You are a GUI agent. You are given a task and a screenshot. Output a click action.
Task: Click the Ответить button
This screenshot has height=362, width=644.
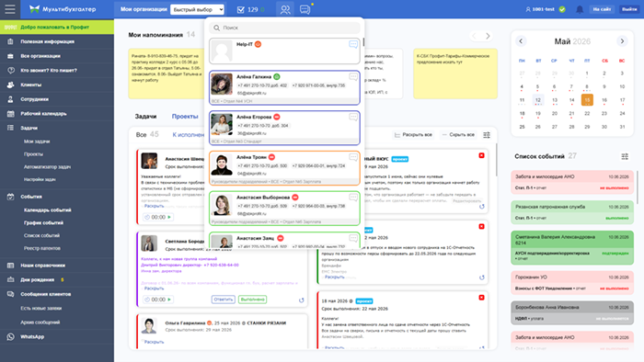coord(224,300)
